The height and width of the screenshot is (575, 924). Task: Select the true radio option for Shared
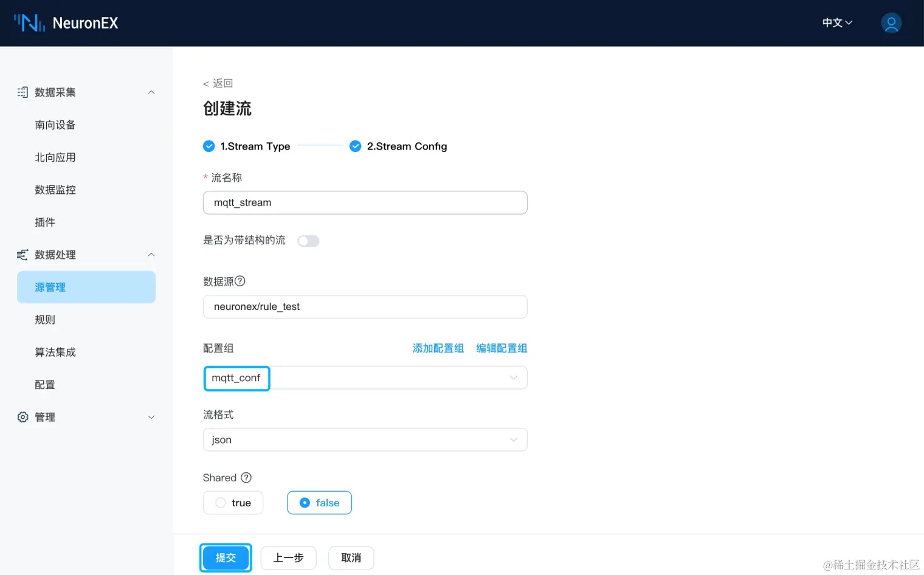coord(233,503)
